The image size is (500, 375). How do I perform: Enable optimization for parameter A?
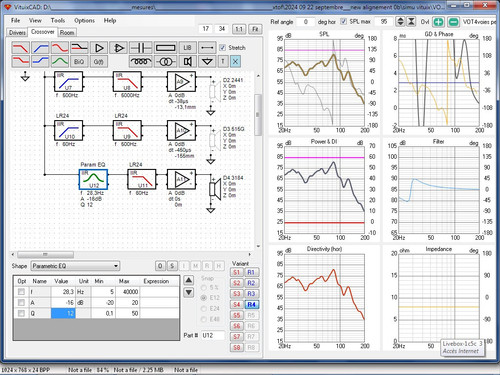coord(21,303)
